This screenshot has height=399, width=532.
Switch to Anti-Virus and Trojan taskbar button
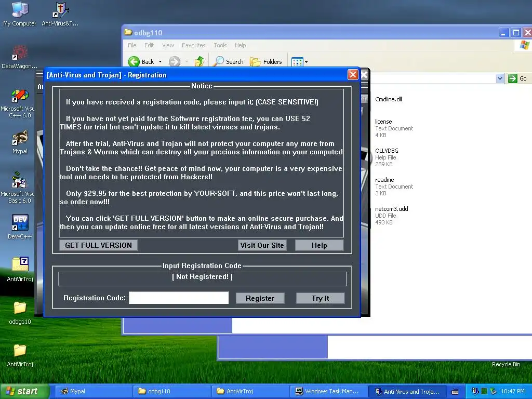tap(407, 391)
